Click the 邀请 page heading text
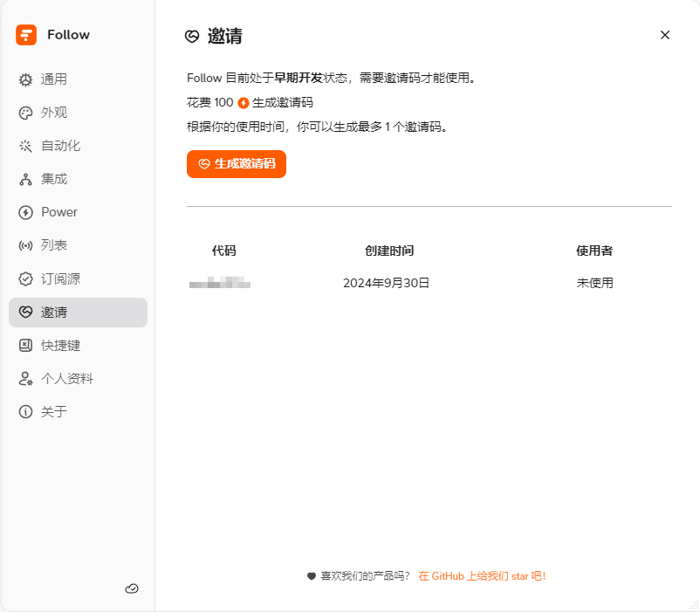700x612 pixels. coord(225,36)
